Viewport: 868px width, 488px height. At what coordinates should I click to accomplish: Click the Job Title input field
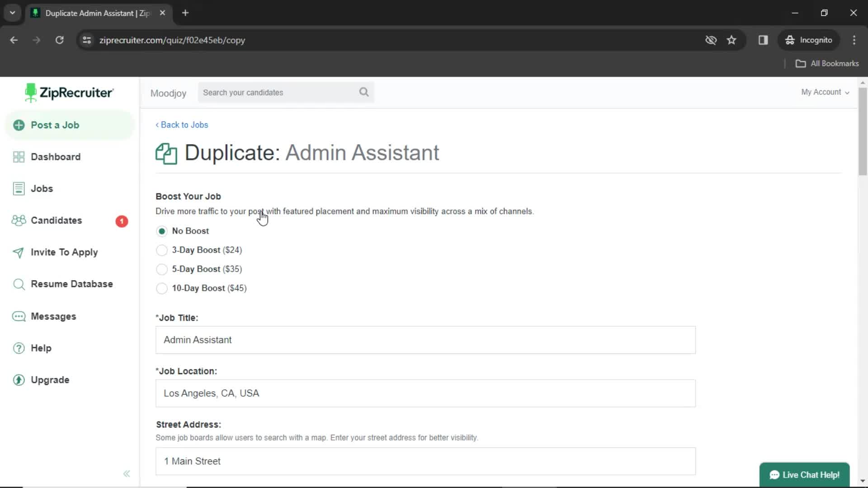(x=426, y=340)
